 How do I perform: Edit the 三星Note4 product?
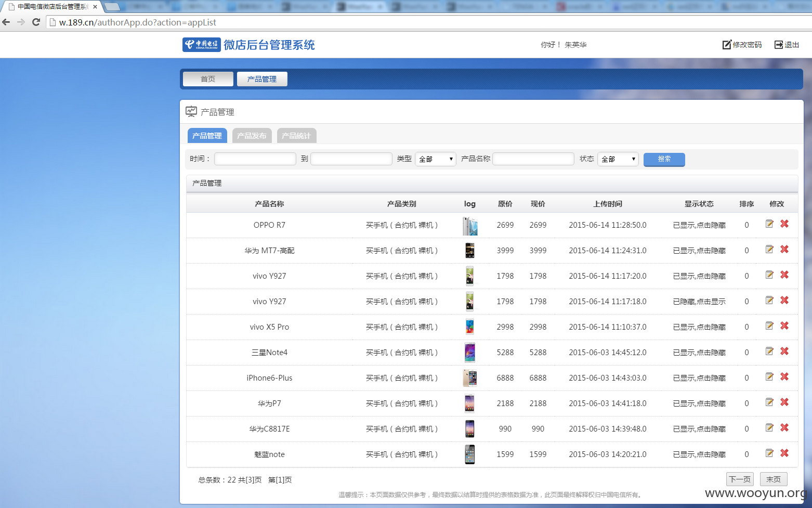point(769,351)
